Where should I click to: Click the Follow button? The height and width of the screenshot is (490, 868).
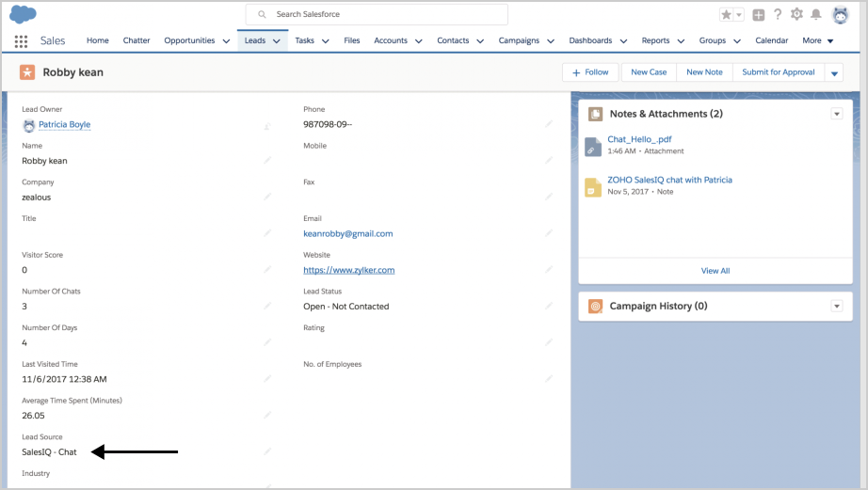(591, 72)
